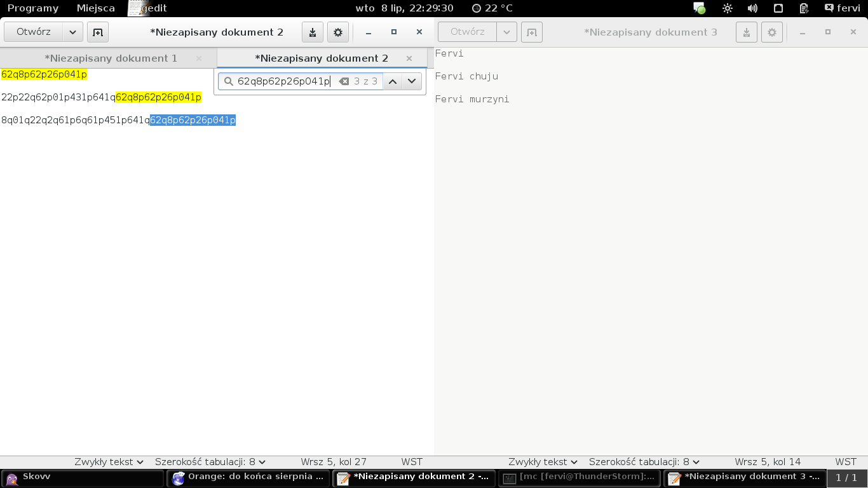Open the gear menu in left gedit window

coord(338,32)
